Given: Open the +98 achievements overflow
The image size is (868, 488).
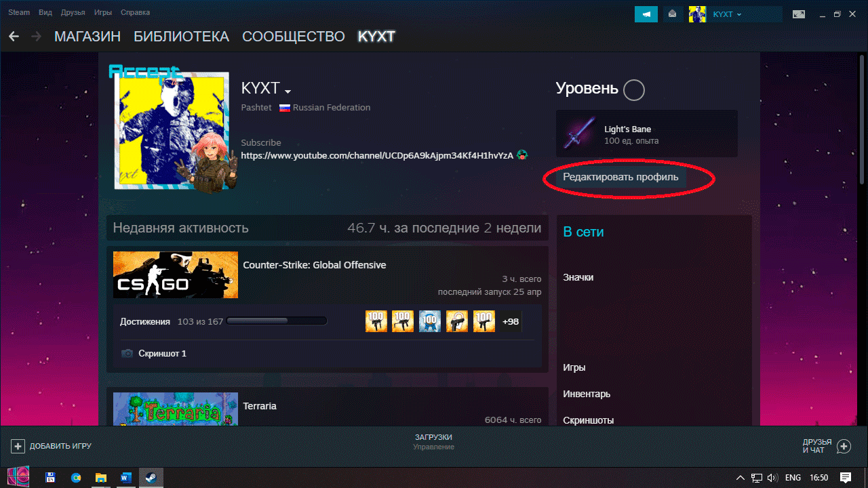Looking at the screenshot, I should 509,321.
